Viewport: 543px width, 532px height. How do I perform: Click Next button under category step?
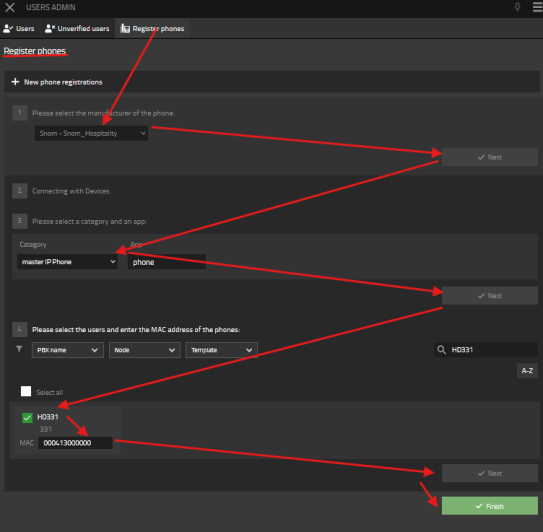(x=490, y=296)
